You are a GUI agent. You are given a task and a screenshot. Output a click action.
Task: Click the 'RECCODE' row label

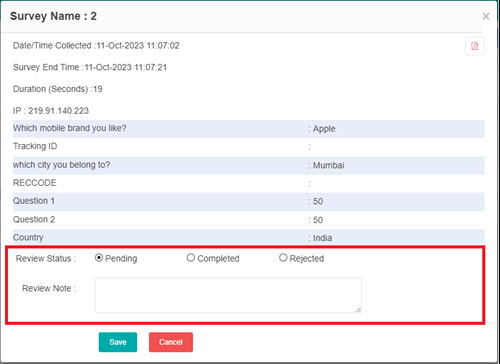(x=35, y=183)
